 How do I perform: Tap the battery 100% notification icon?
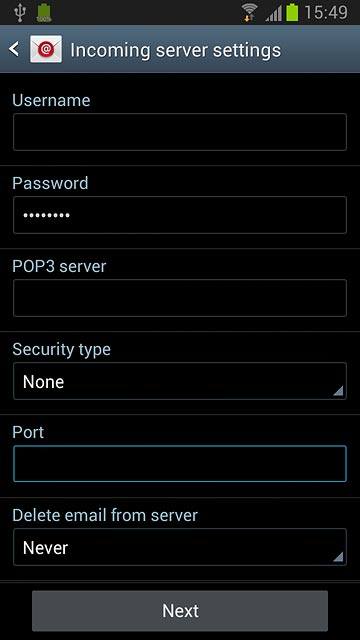[44, 13]
